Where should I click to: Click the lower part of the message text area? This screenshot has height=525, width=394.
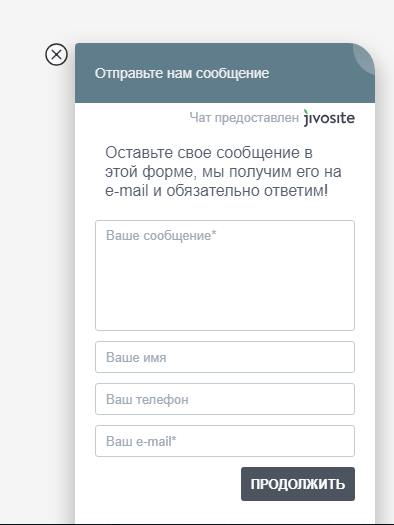click(x=225, y=315)
